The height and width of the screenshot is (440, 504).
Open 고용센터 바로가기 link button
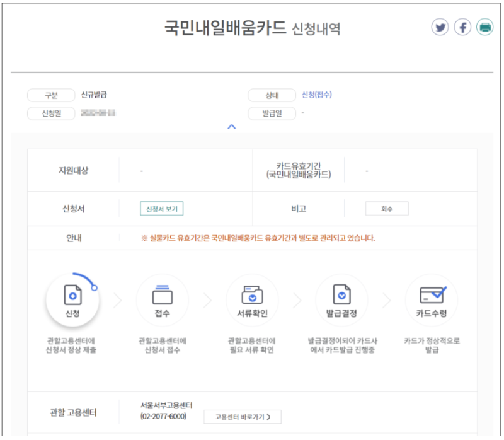[x=243, y=417]
